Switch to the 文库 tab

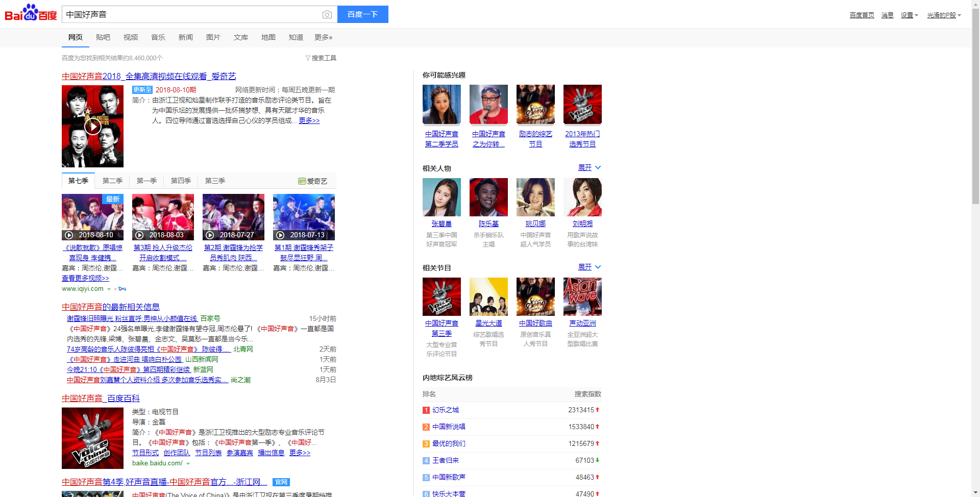[240, 37]
